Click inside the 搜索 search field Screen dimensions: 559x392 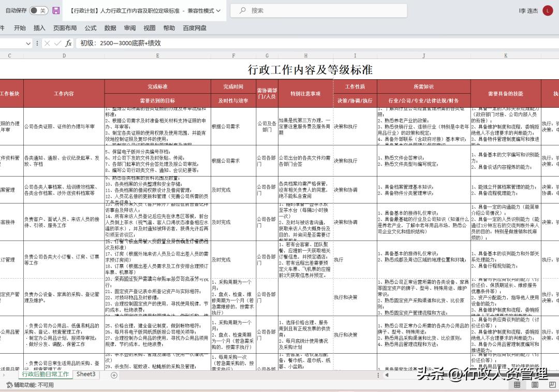point(290,10)
